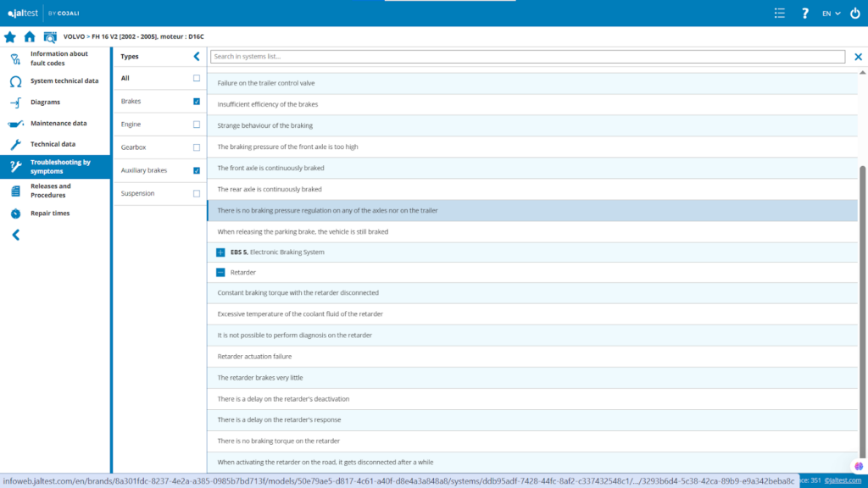
Task: Uncheck the Brakes type checkbox
Action: (197, 102)
